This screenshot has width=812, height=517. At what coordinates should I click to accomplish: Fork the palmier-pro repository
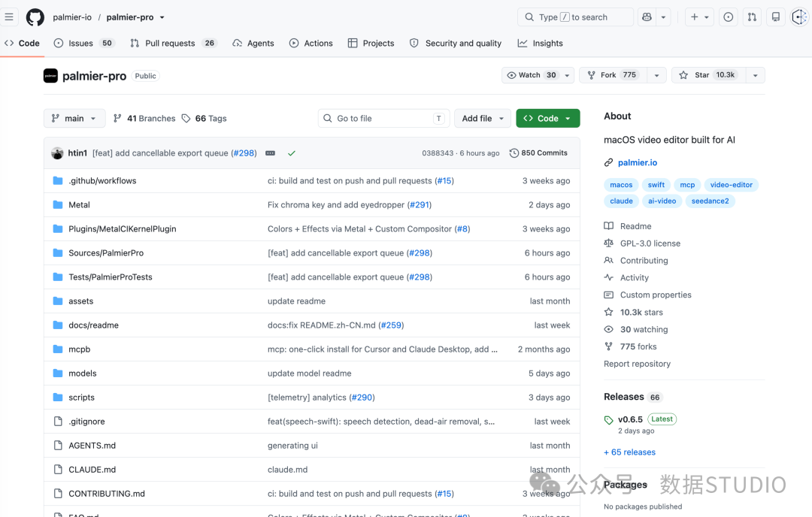pos(614,75)
